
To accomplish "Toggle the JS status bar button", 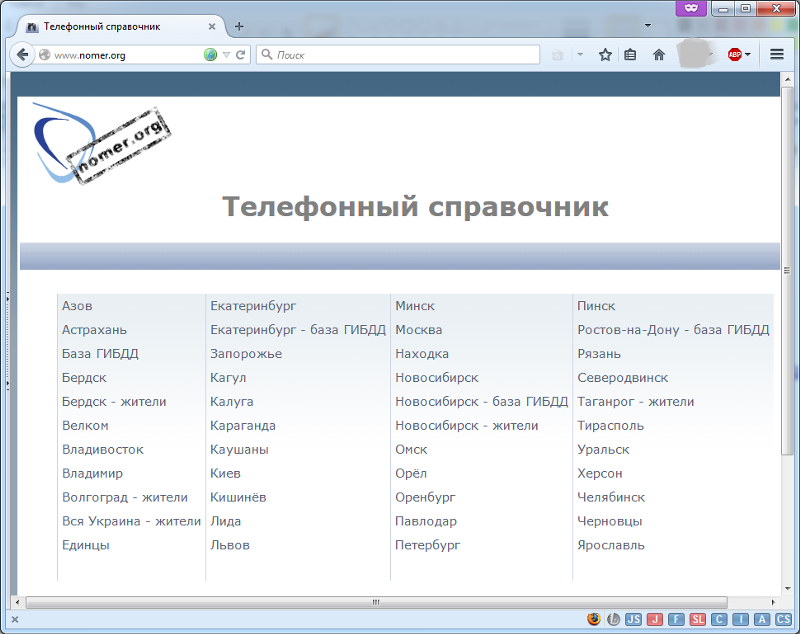I will [633, 619].
